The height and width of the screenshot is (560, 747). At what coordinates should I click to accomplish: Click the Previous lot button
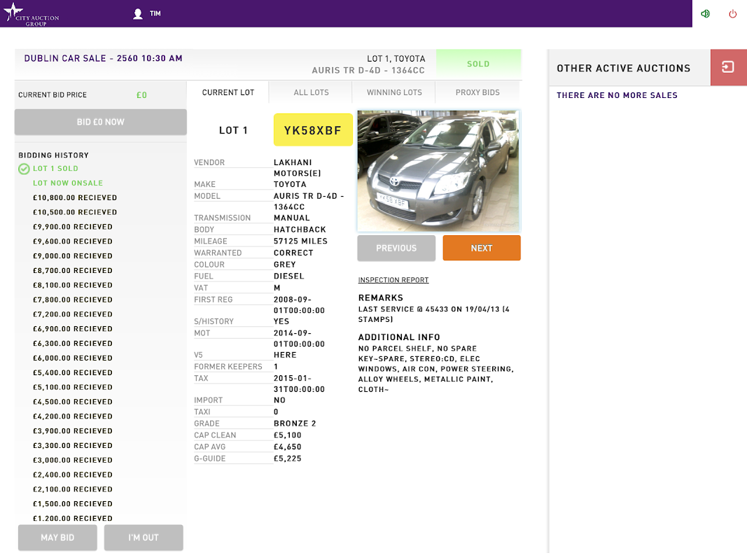point(396,248)
